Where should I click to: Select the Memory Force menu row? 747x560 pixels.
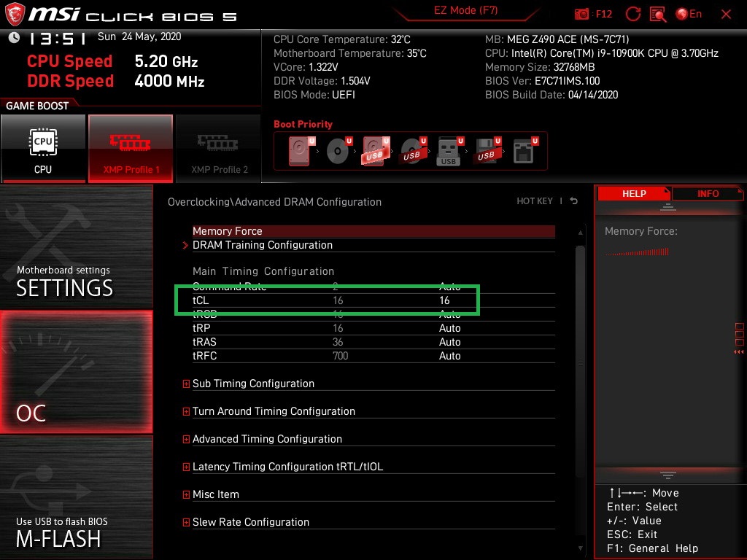click(373, 231)
